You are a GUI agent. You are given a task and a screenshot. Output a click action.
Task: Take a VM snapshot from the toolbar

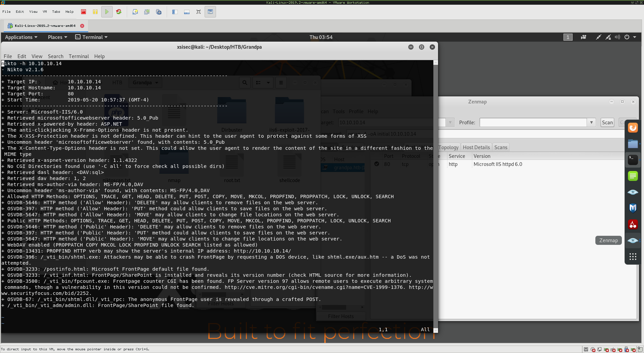tap(135, 12)
